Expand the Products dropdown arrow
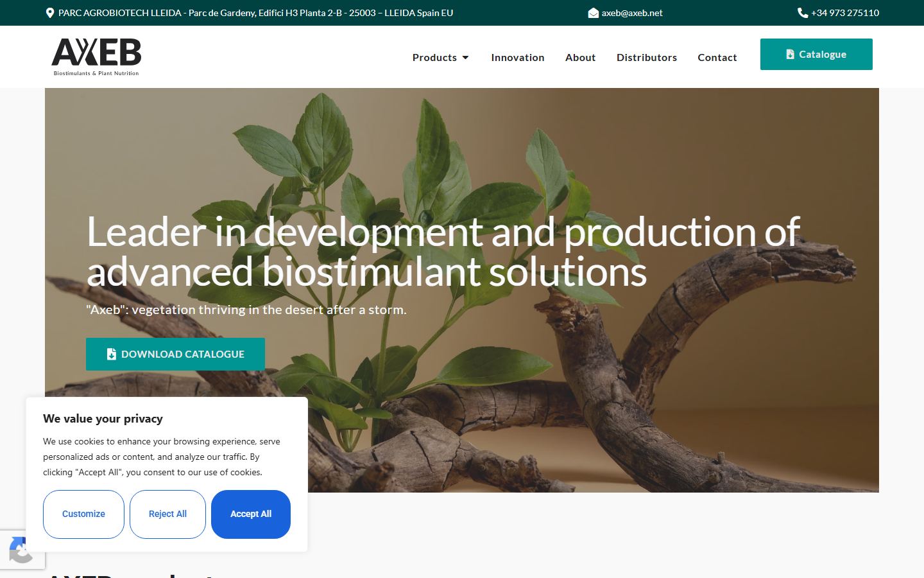924x578 pixels. coord(466,58)
